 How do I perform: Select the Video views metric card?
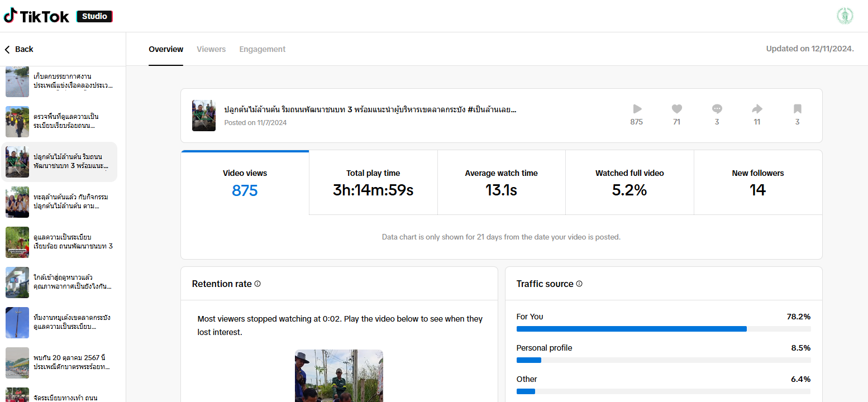[245, 183]
